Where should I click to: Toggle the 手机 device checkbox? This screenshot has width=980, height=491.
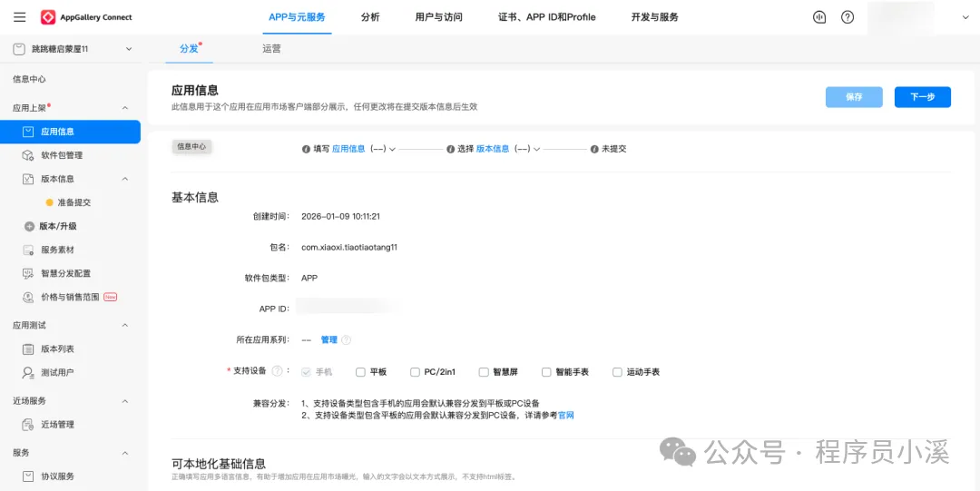(x=306, y=372)
